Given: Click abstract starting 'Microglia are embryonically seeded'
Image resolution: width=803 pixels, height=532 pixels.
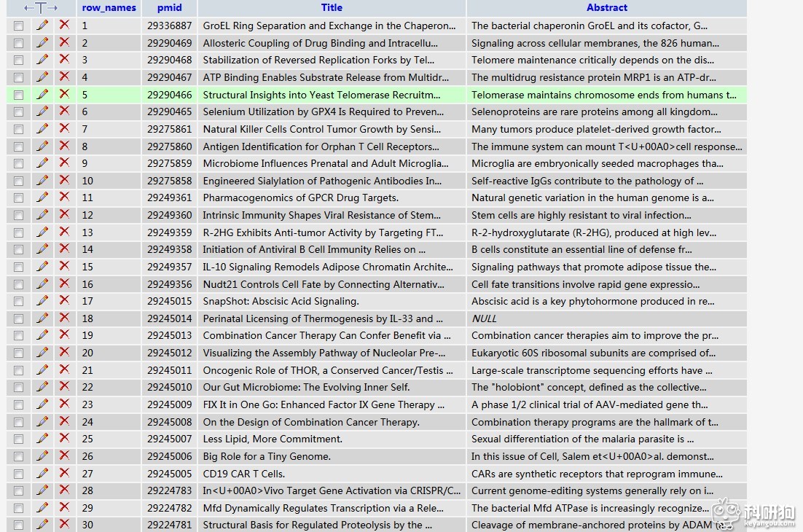Looking at the screenshot, I should (597, 163).
